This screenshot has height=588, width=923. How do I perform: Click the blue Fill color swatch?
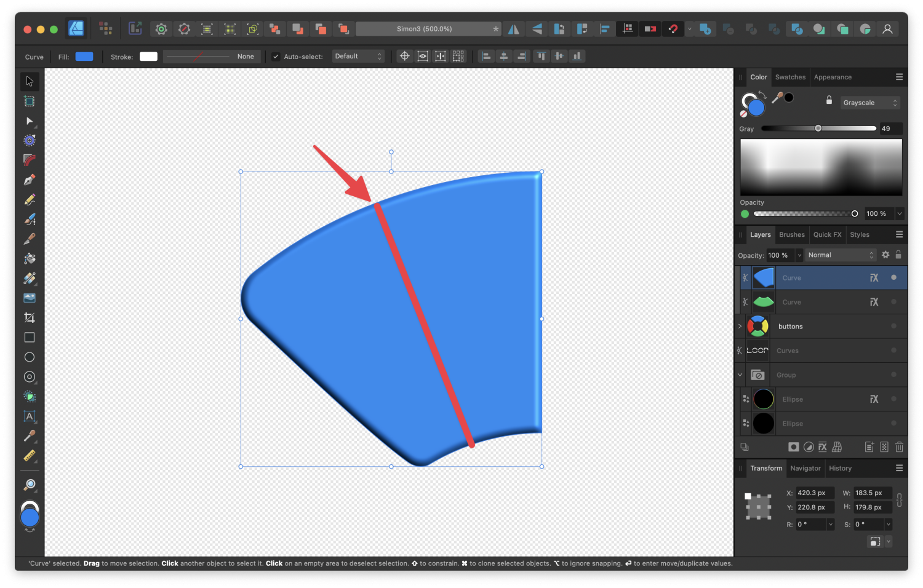point(84,57)
